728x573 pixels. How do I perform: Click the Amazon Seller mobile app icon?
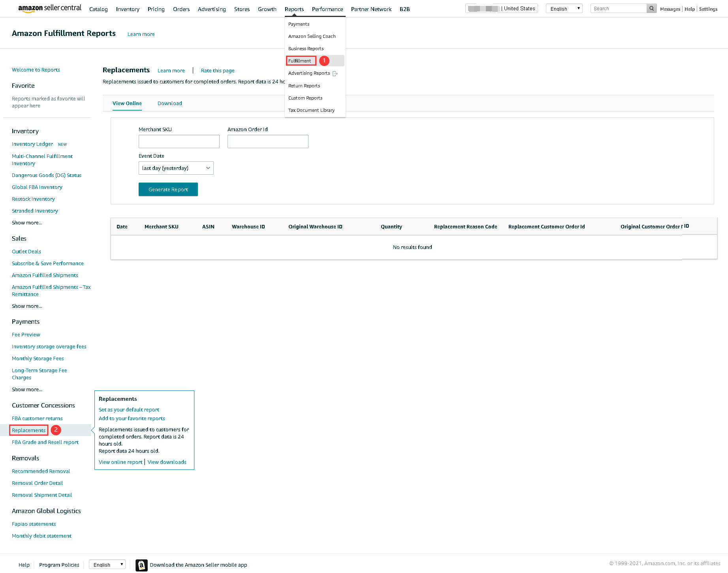(x=141, y=565)
